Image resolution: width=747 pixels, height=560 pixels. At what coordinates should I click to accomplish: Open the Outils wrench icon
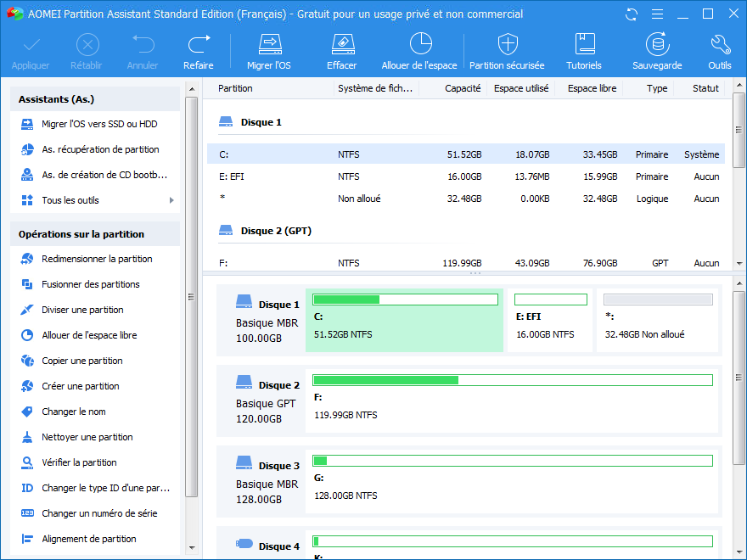pos(720,44)
